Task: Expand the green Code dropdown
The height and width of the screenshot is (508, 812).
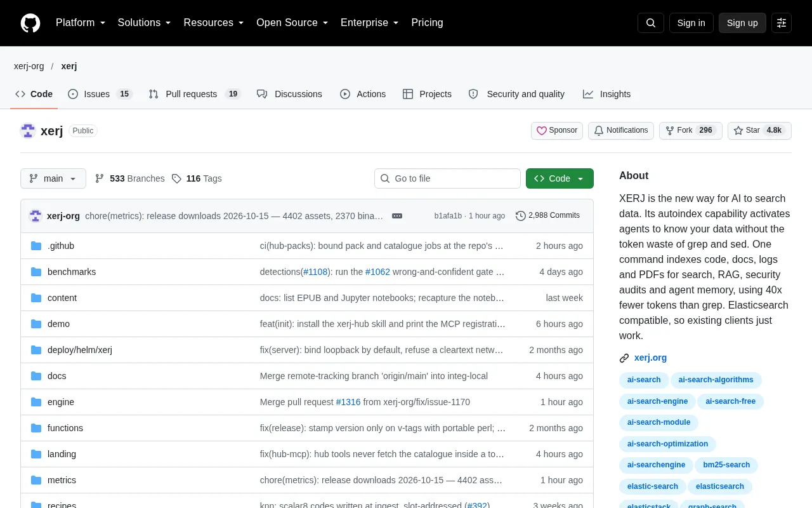Action: point(560,178)
